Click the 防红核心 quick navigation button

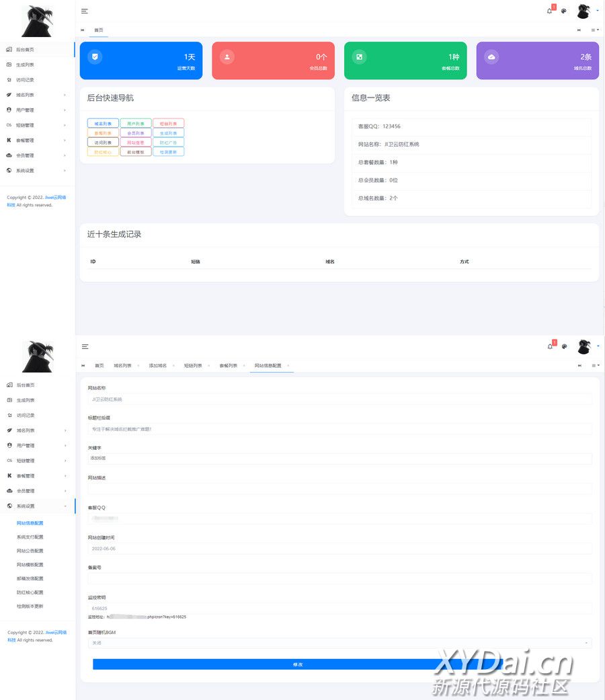click(x=103, y=152)
